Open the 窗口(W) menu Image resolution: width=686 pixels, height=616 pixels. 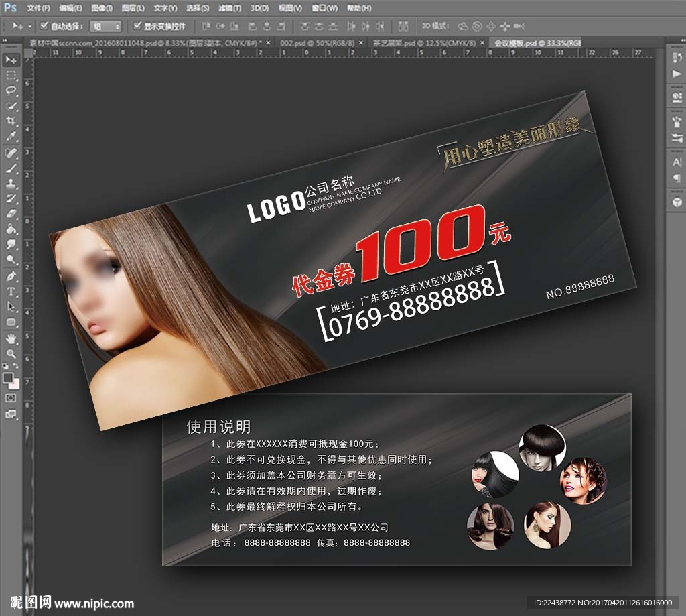[x=325, y=8]
